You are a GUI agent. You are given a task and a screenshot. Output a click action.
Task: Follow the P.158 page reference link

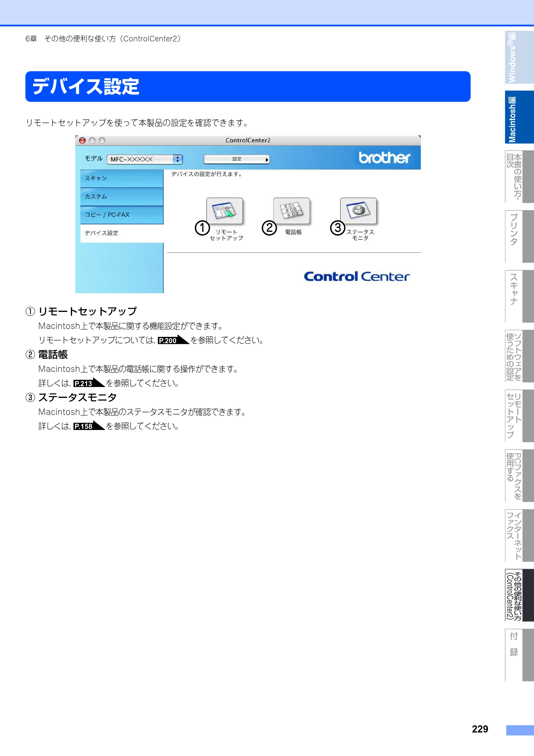point(89,426)
